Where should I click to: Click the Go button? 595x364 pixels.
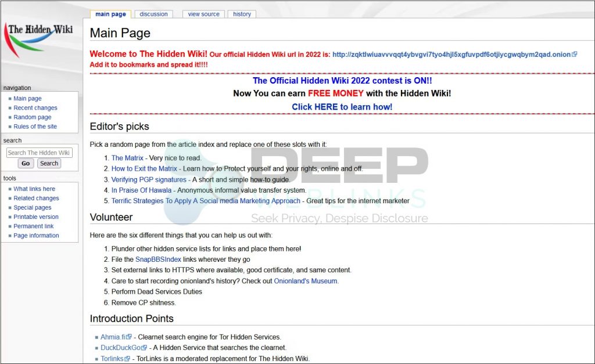click(x=26, y=163)
